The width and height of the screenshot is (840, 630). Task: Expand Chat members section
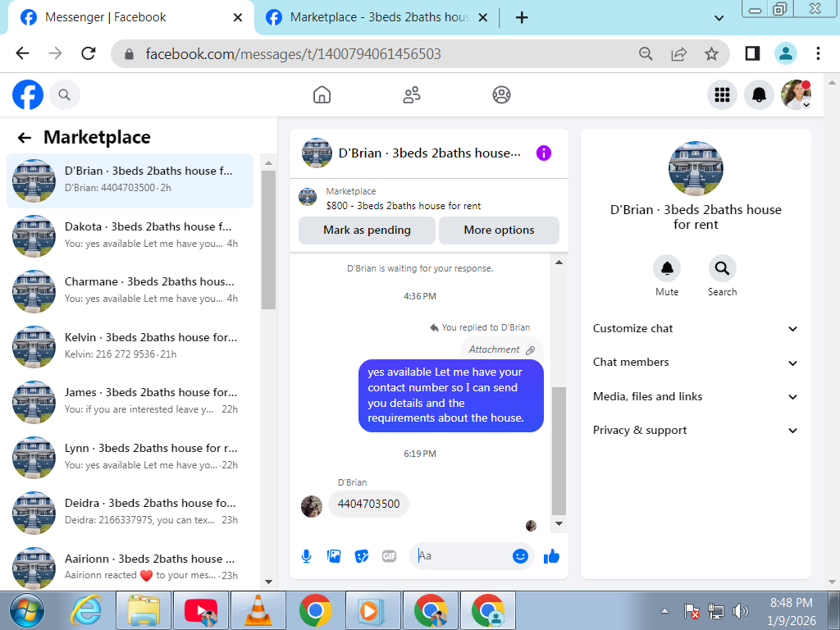(x=696, y=363)
